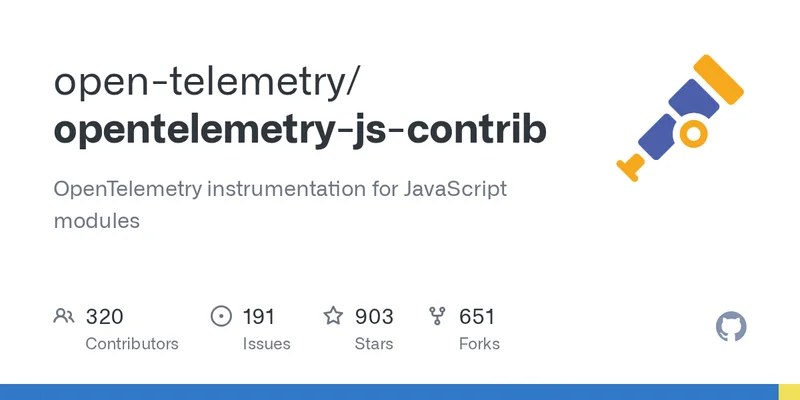Screen dimensions: 800x400
Task: Select the Contributors label
Action: point(132,343)
